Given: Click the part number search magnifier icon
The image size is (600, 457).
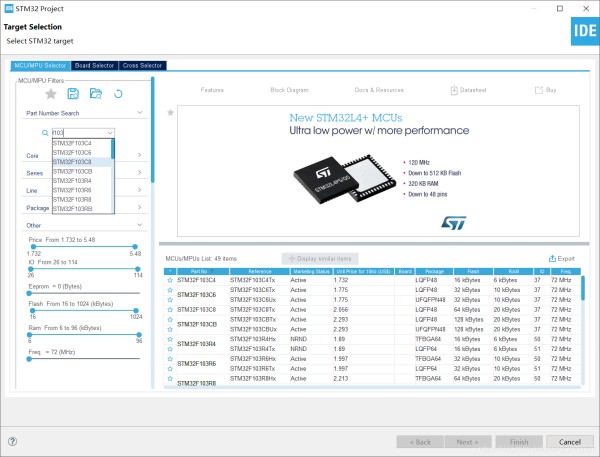Looking at the screenshot, I should tap(45, 133).
